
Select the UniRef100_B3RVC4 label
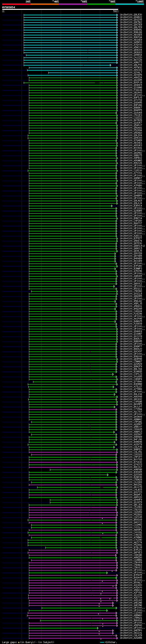[x=131, y=206]
